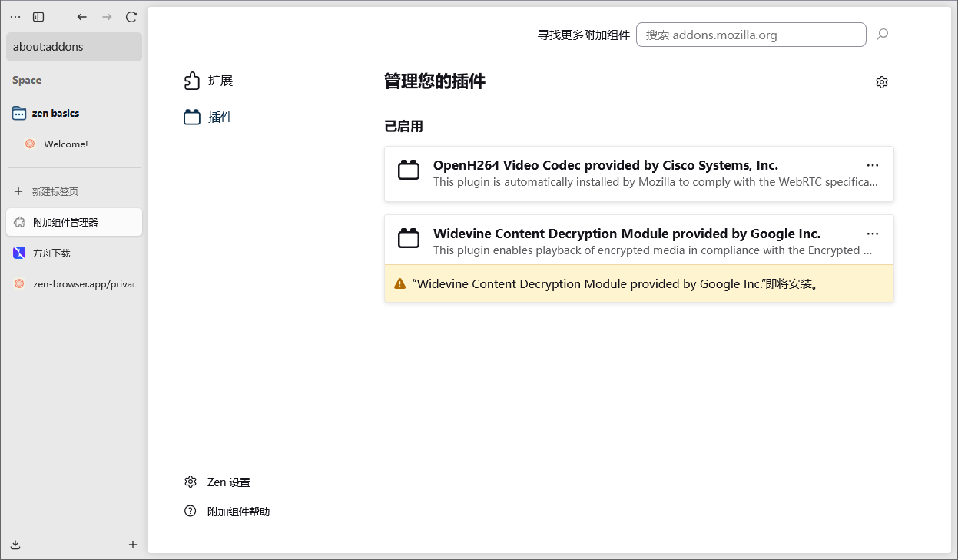Screen dimensions: 958x560
Task: Click the plus icon to create a tab
Action: click(132, 544)
